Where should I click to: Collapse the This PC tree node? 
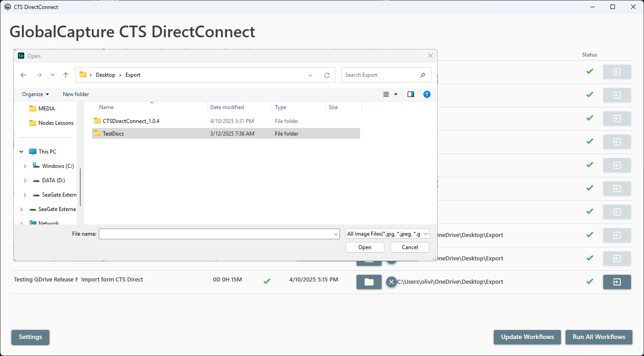point(22,152)
